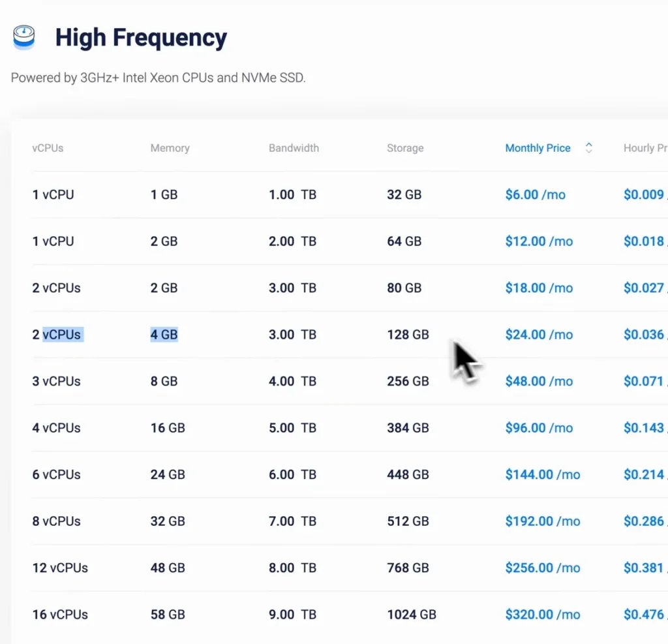This screenshot has height=644, width=668.
Task: Click the '2.00 TB' bandwidth cell
Action: tap(293, 241)
